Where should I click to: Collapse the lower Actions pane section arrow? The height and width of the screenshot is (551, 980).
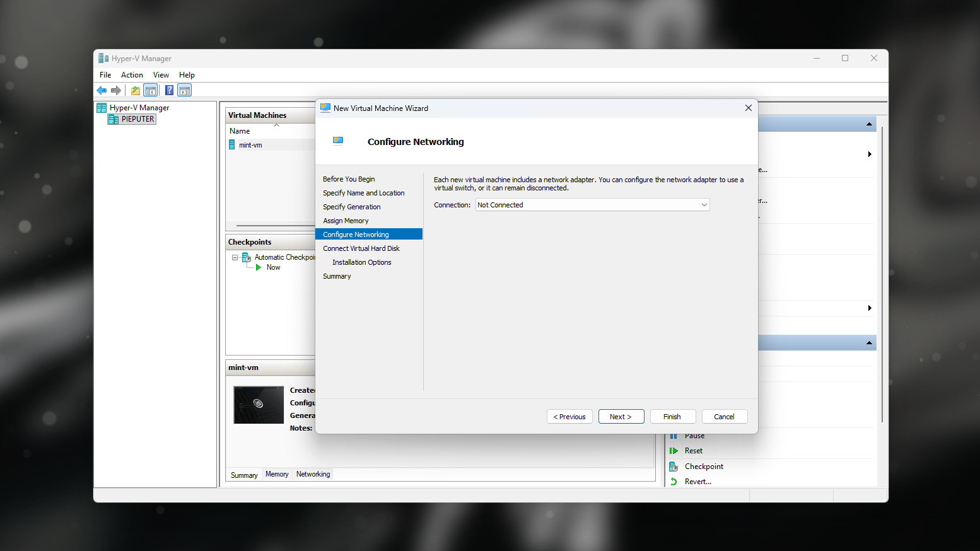pyautogui.click(x=869, y=343)
